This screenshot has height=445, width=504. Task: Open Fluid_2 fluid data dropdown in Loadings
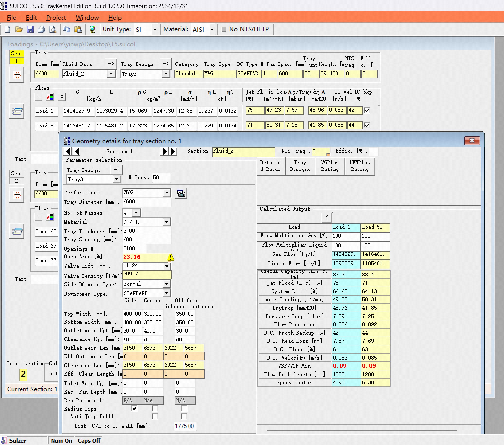(x=111, y=74)
